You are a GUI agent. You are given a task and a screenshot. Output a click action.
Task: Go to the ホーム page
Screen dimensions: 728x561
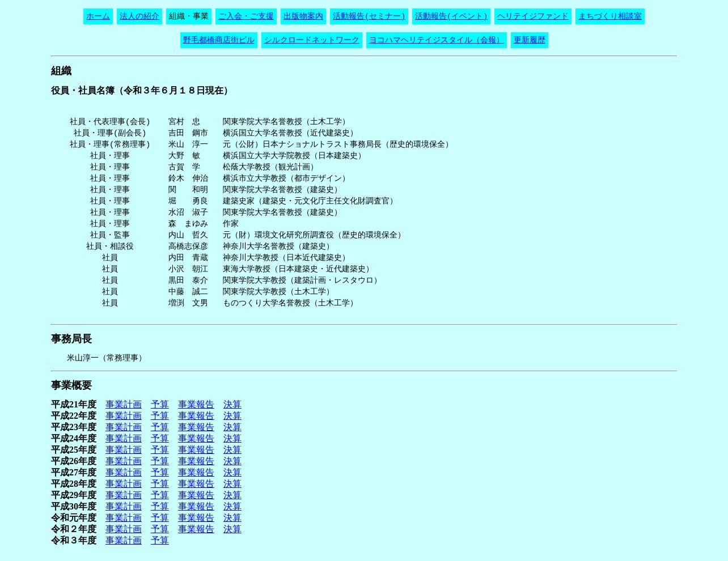(x=98, y=16)
